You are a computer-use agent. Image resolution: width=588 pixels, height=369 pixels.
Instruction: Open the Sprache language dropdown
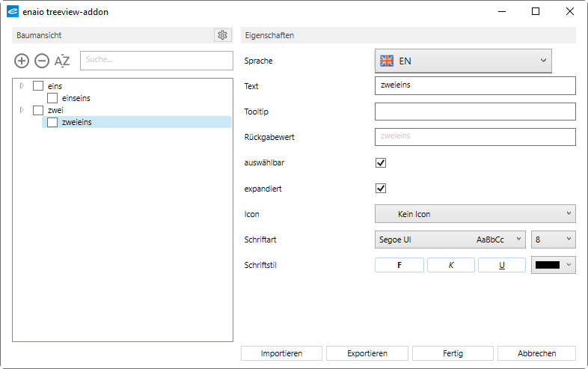[462, 61]
